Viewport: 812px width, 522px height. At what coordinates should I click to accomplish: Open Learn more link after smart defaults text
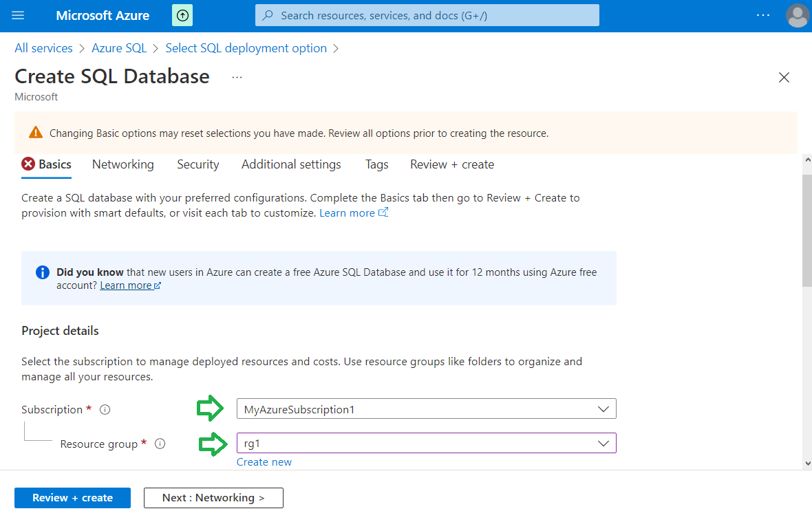[353, 213]
